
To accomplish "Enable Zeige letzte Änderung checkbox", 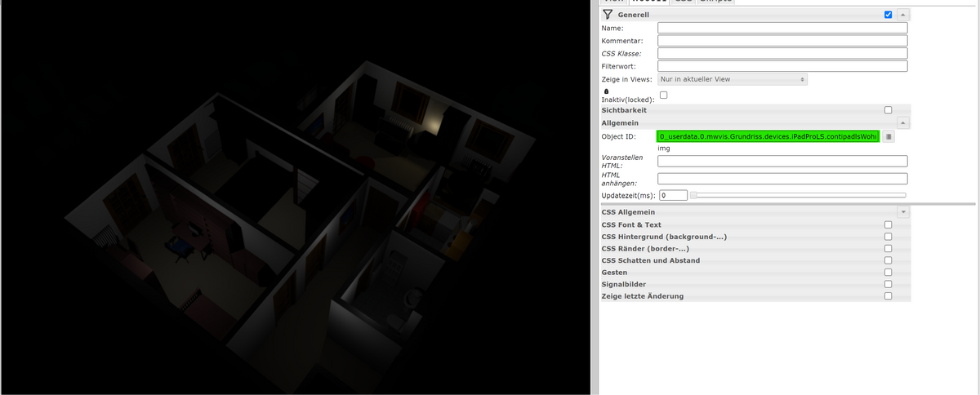I will coord(888,296).
